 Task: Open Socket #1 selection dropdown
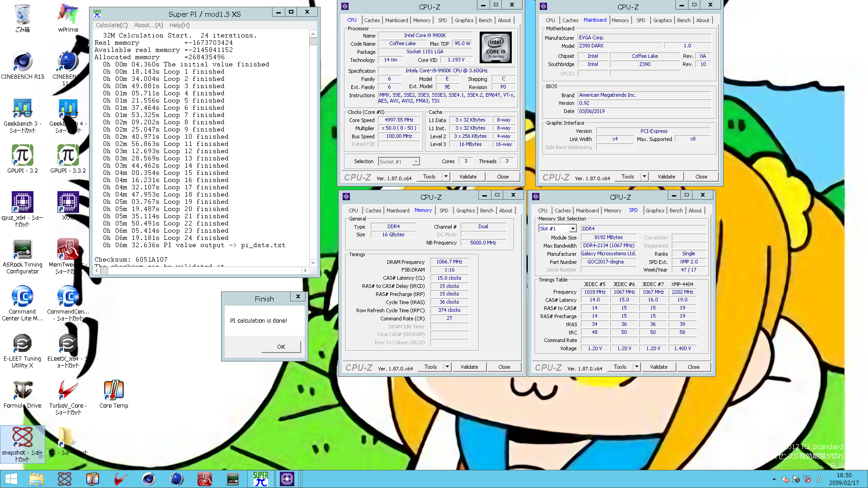(416, 162)
